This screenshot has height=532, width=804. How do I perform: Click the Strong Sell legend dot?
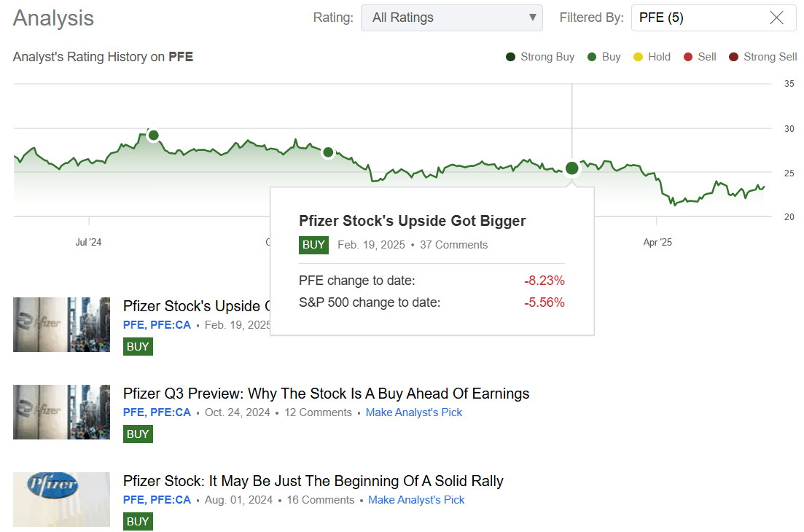(734, 56)
